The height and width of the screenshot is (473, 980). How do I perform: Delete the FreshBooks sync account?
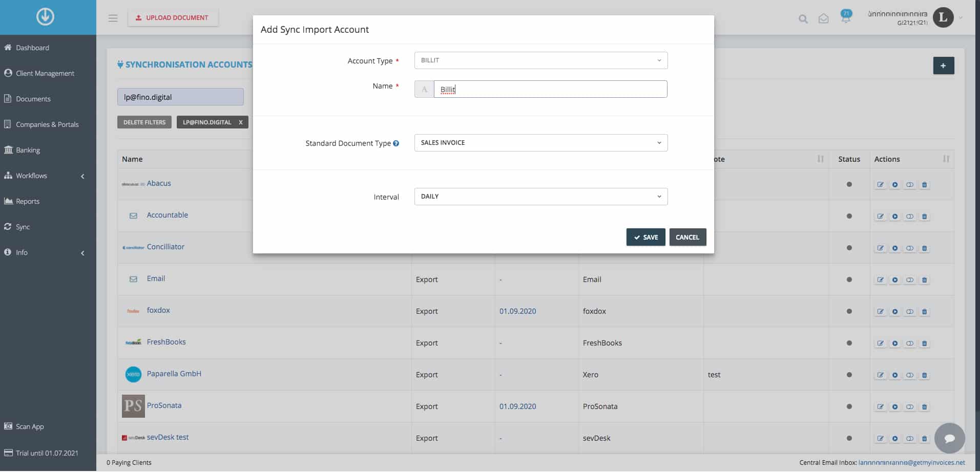pos(924,343)
